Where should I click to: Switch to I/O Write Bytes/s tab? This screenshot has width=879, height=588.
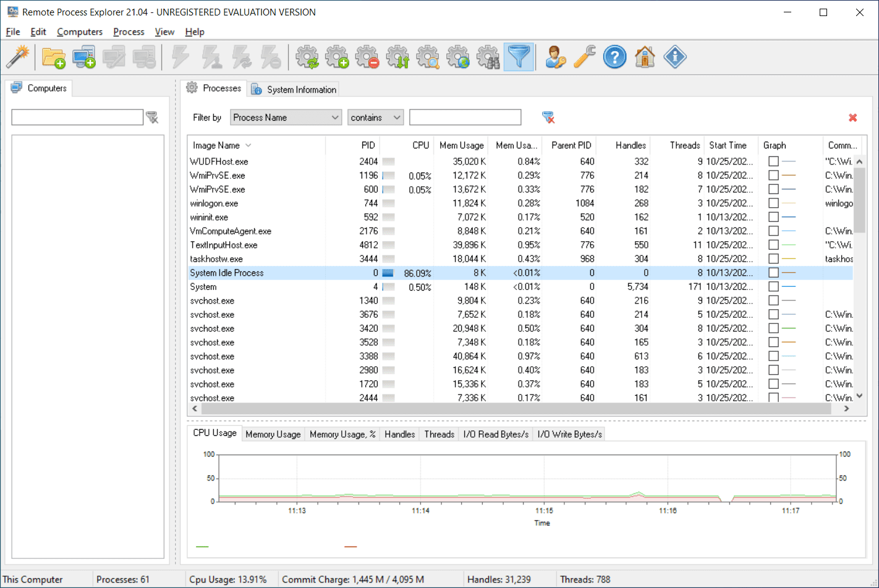tap(569, 434)
